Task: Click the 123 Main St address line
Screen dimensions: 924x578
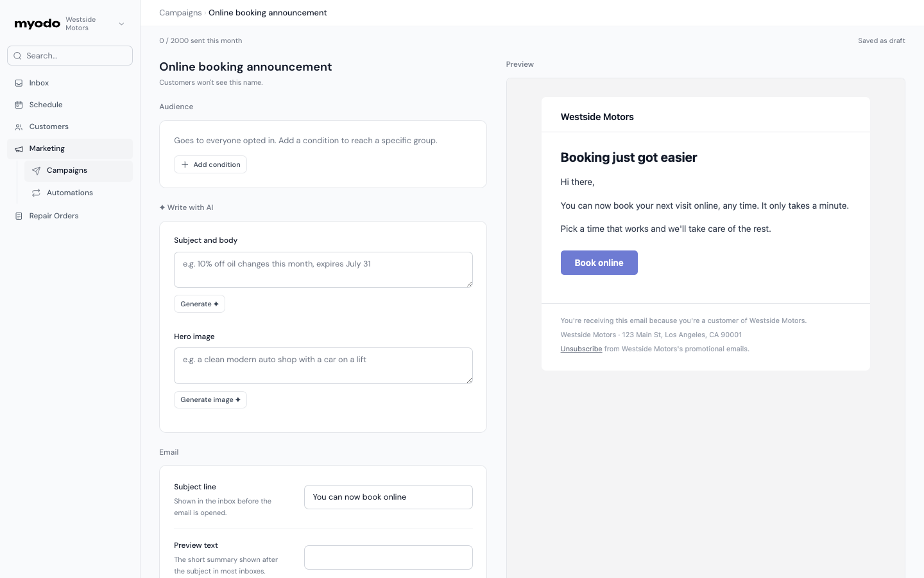Action: coord(651,335)
